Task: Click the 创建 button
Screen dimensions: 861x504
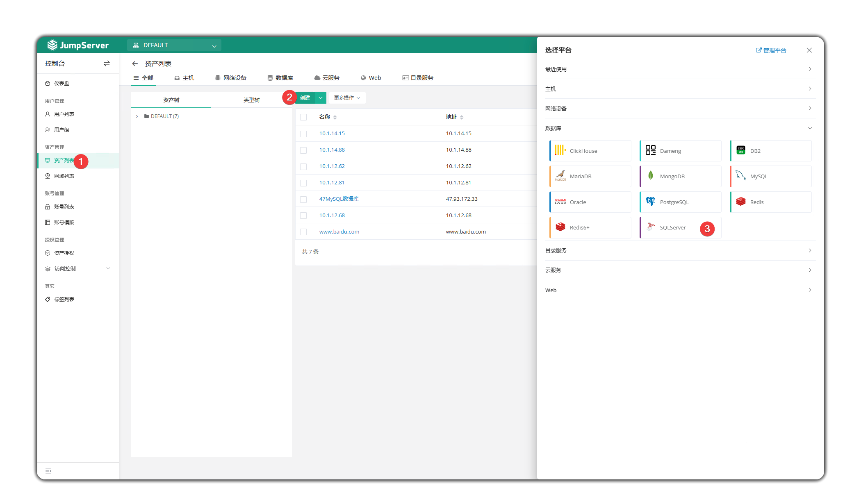Action: click(305, 98)
